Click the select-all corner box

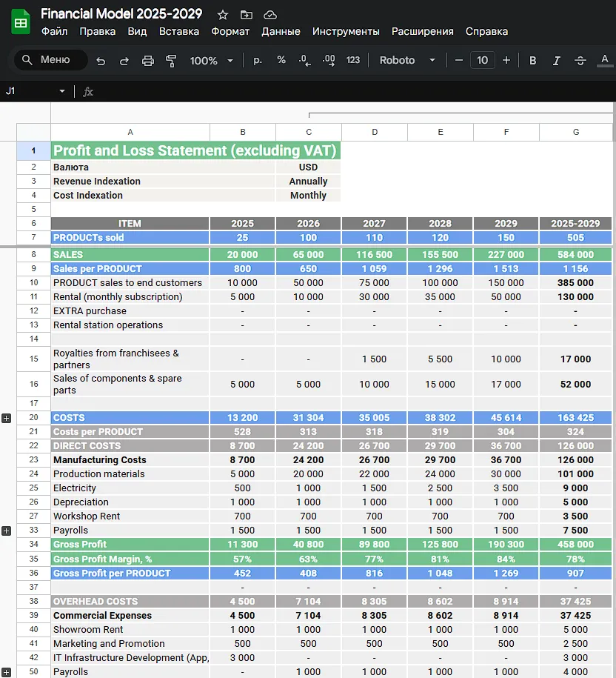[34, 133]
